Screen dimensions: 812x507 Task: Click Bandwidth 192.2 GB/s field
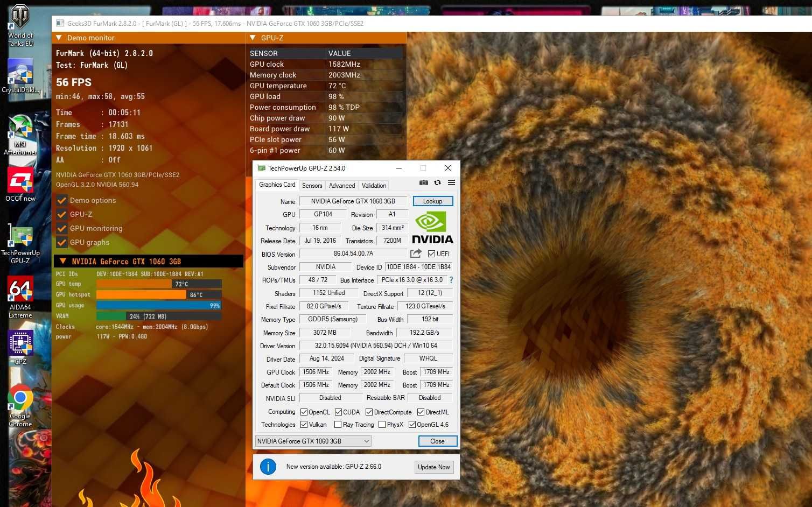tap(424, 333)
